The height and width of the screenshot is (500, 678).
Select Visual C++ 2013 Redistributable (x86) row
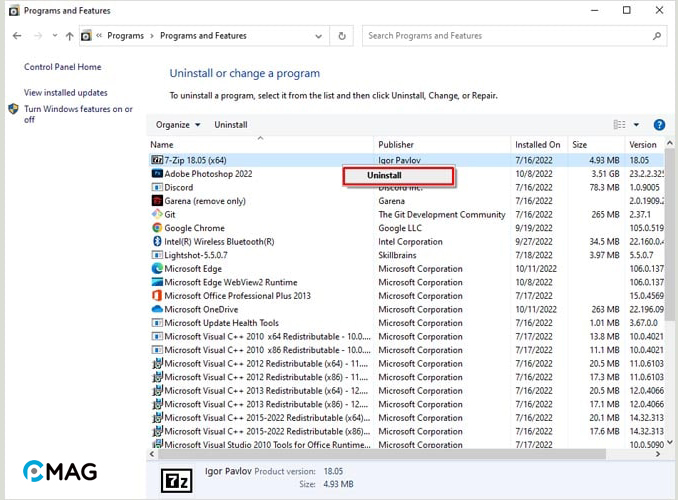(266, 404)
